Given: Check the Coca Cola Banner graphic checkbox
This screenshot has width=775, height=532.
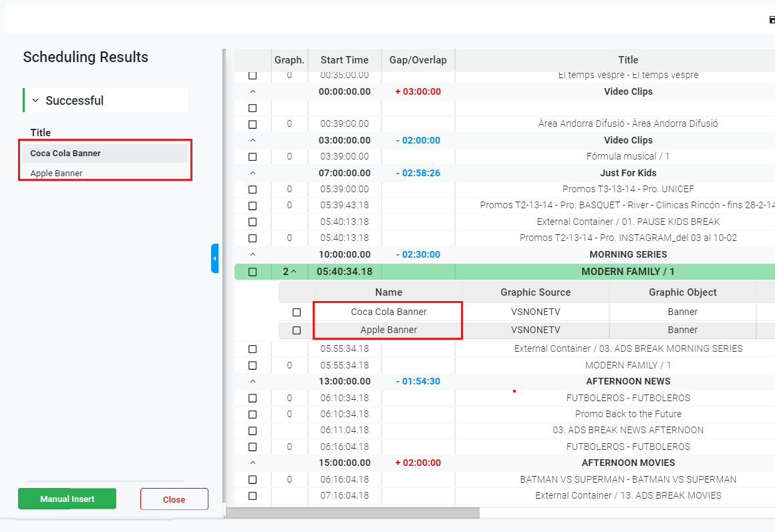Looking at the screenshot, I should (297, 312).
